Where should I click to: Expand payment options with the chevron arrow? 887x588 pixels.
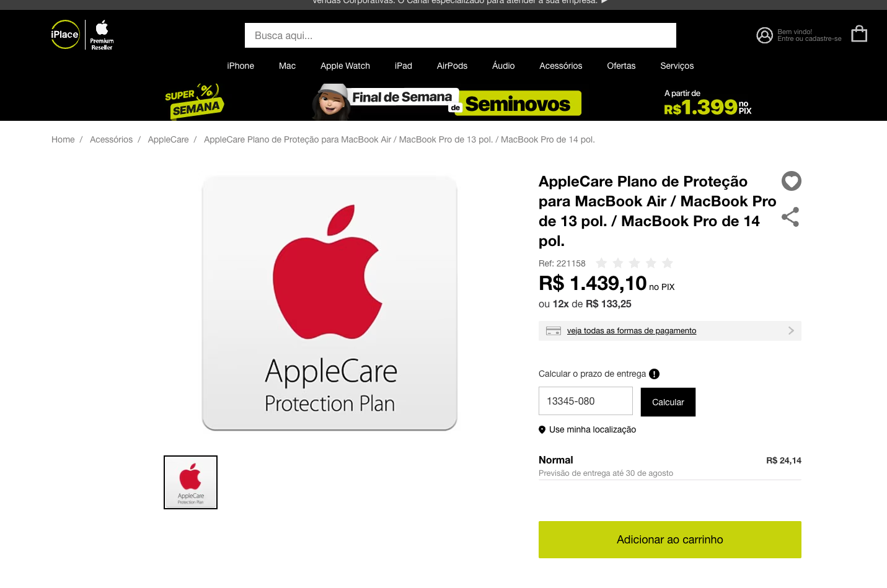791,331
